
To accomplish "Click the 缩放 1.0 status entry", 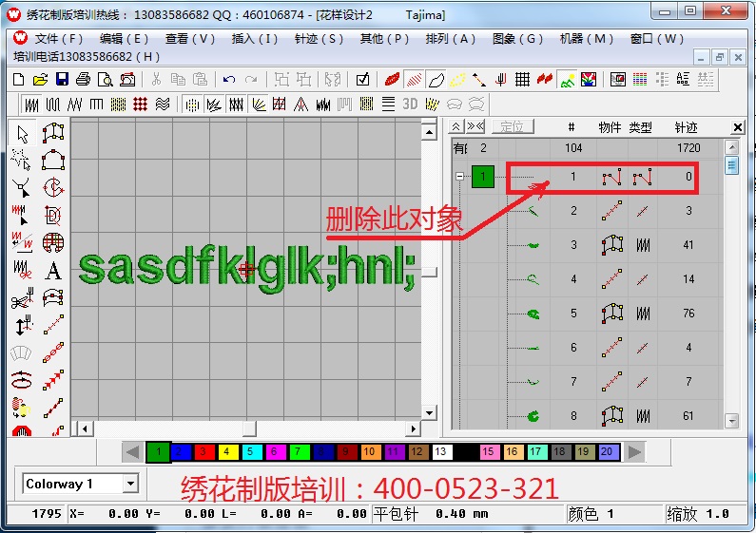I will [698, 514].
